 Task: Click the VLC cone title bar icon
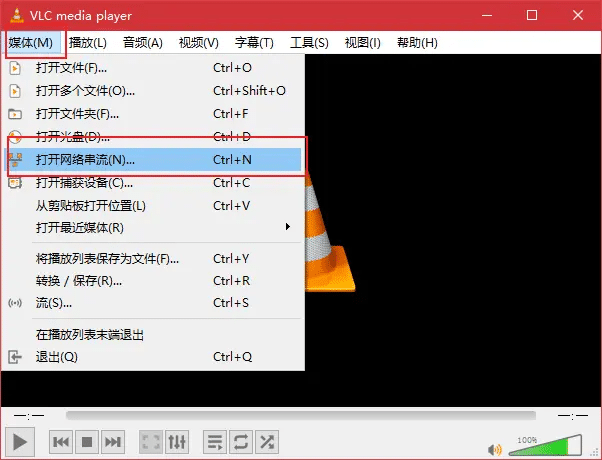pos(17,15)
